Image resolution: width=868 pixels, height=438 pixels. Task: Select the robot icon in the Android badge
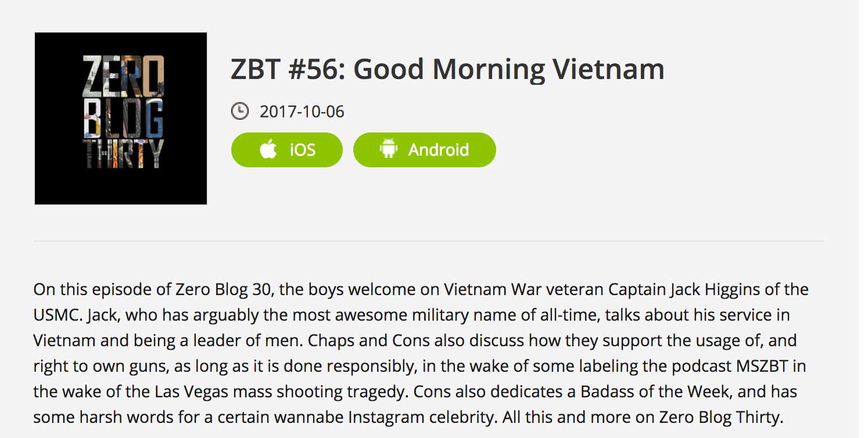pos(390,149)
